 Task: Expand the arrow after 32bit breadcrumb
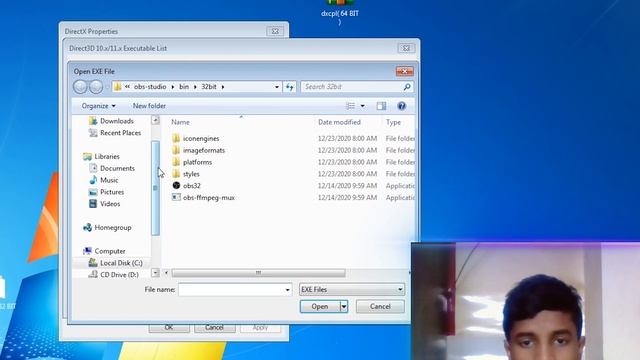pyautogui.click(x=223, y=87)
